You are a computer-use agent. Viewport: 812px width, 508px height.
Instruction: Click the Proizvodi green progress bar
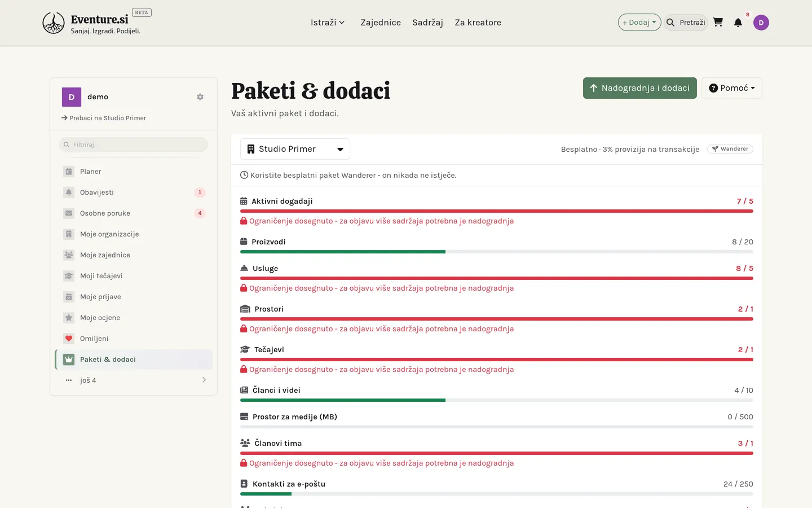click(343, 252)
